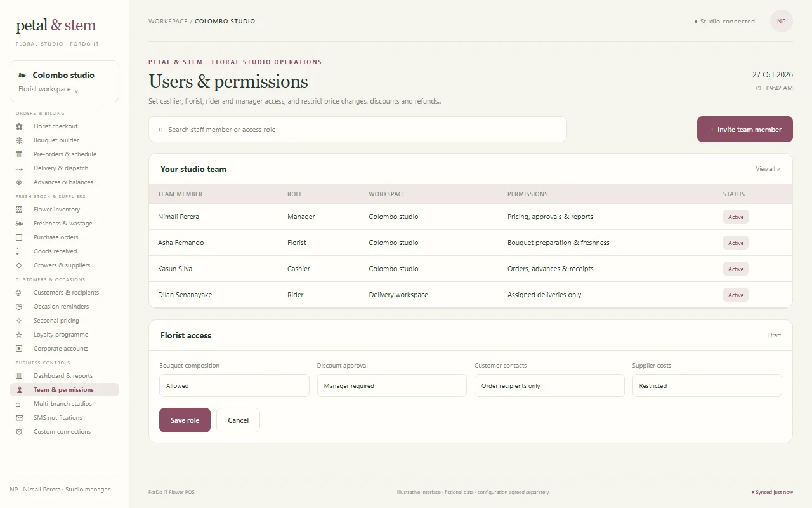Open the NP user avatar
This screenshot has width=812, height=508.
click(782, 21)
